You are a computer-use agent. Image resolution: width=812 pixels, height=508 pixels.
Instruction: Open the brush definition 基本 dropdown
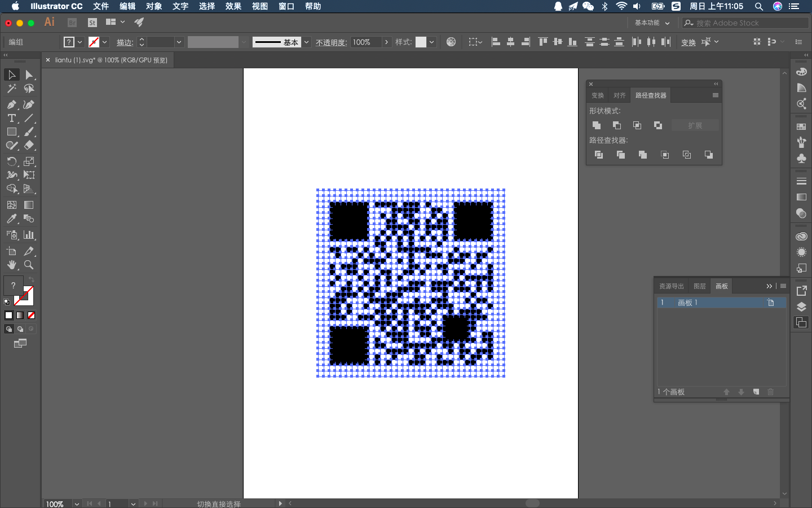[x=306, y=42]
